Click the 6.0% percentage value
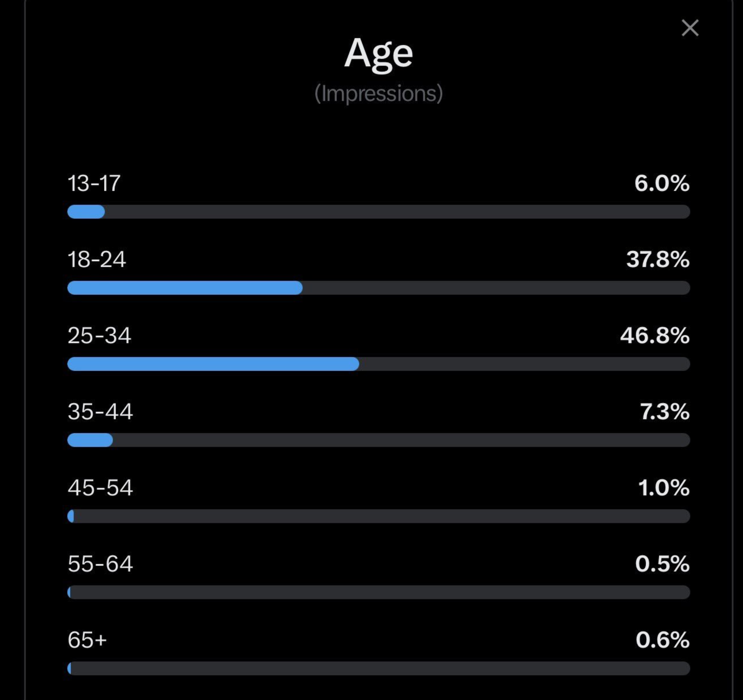Viewport: 743px width, 700px height. (661, 183)
